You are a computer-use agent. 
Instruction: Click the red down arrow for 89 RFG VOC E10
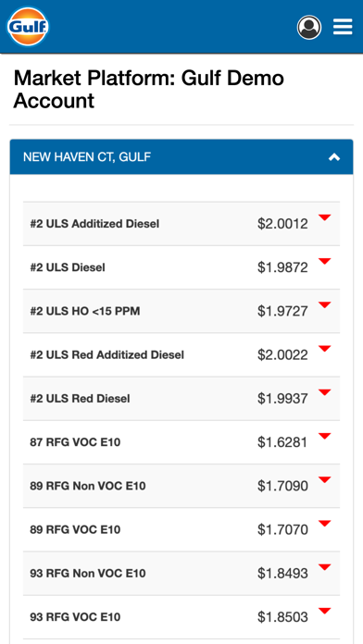pyautogui.click(x=325, y=524)
